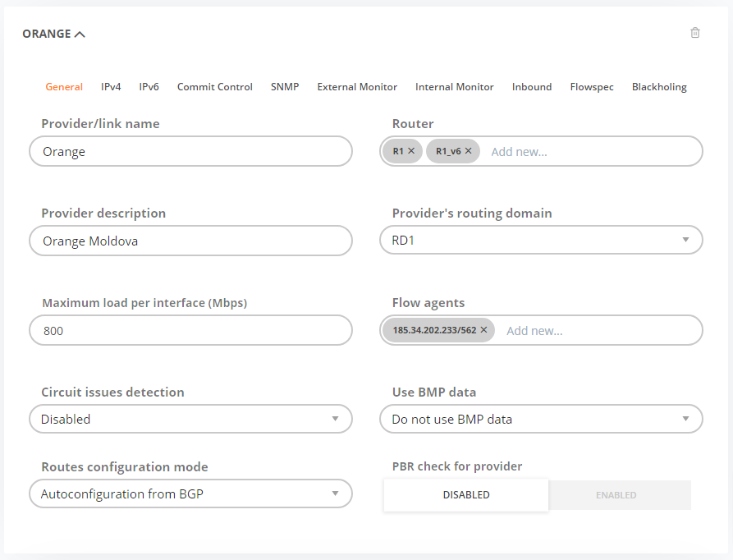Open the Blackholing tab
Screen dimensions: 733x560
coord(659,87)
